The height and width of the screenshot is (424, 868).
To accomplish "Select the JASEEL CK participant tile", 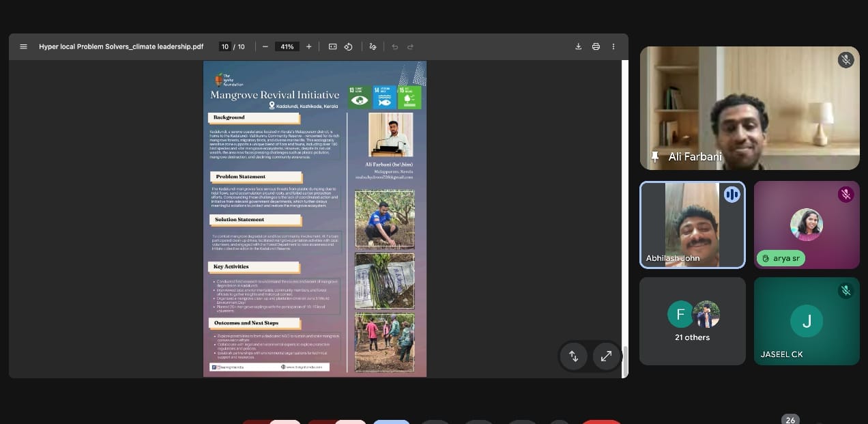I will pos(806,321).
